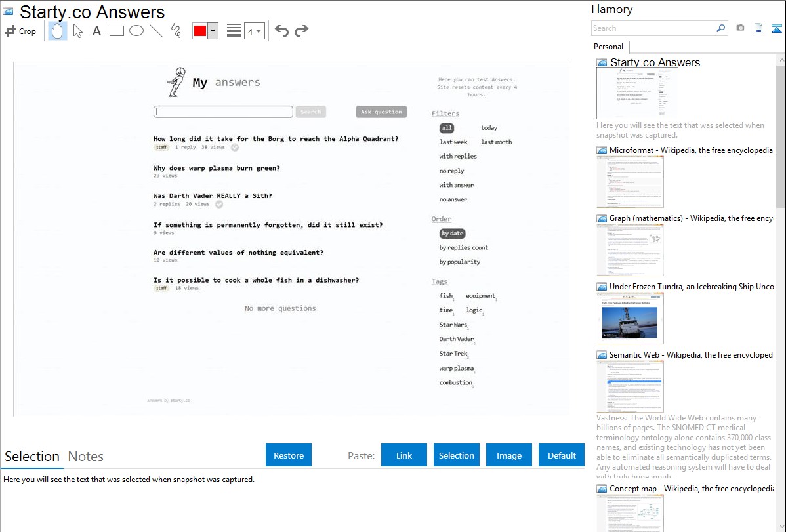The image size is (786, 532).
Task: Select the 'last week' filter
Action: (453, 142)
